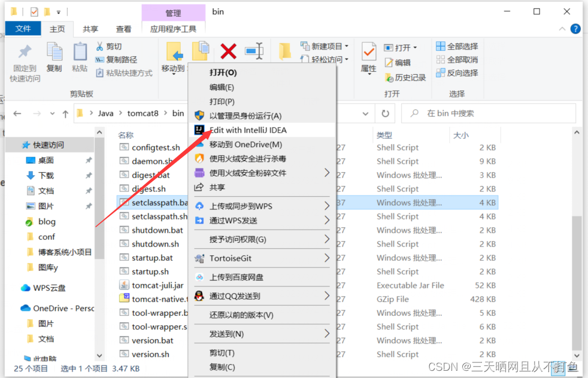This screenshot has width=588, height=378.
Task: Choose Print (打印(P)) in context menu
Action: [x=262, y=102]
